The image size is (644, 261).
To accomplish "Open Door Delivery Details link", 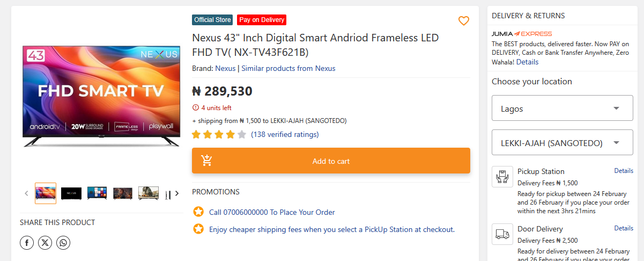I will pos(624,228).
